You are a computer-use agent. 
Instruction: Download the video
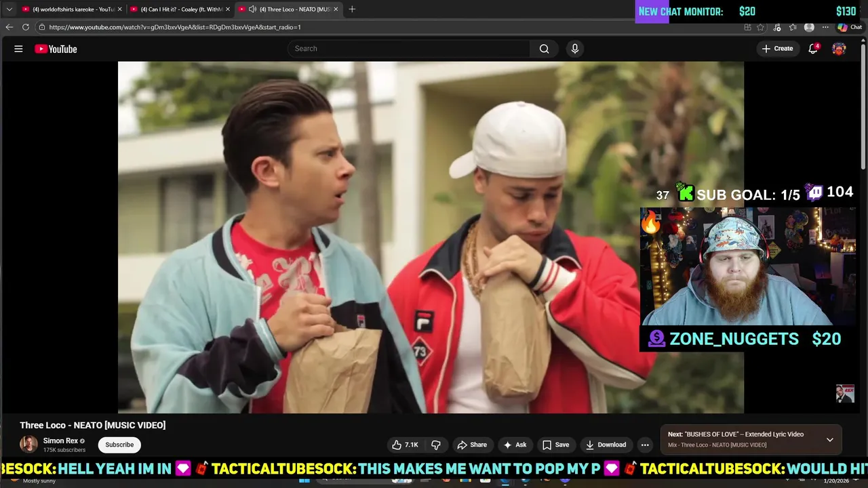(x=606, y=445)
